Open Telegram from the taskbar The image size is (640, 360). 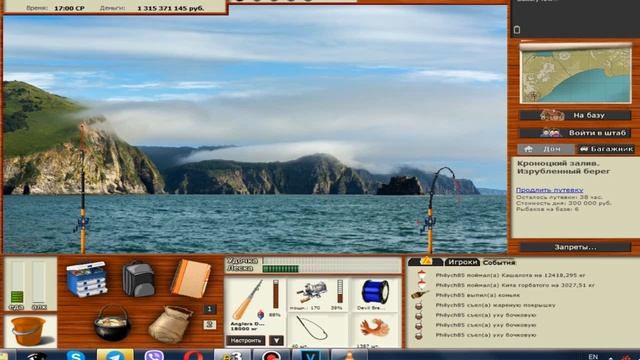115,355
